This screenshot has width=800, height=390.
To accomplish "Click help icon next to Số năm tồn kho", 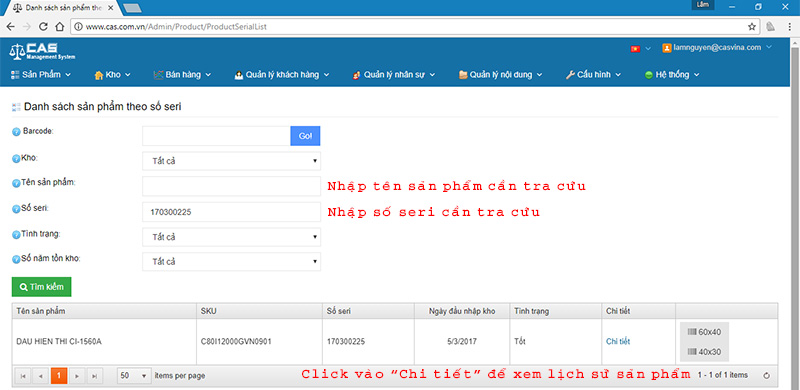I will [16, 259].
